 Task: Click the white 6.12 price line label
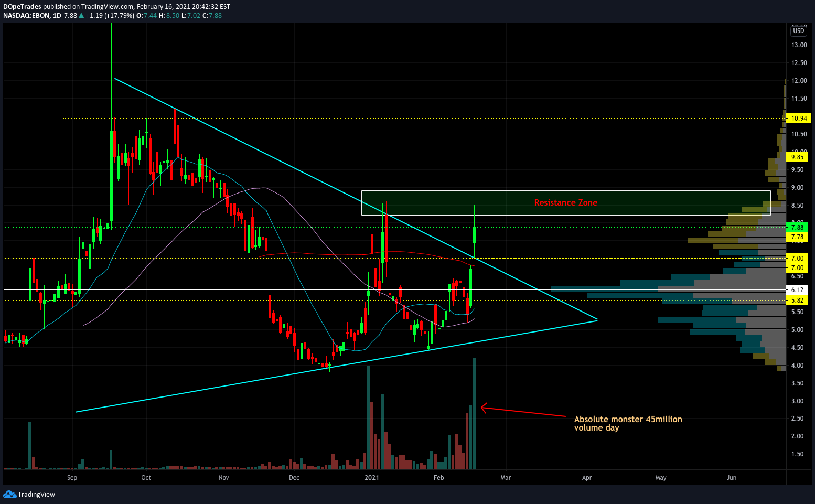pyautogui.click(x=798, y=289)
